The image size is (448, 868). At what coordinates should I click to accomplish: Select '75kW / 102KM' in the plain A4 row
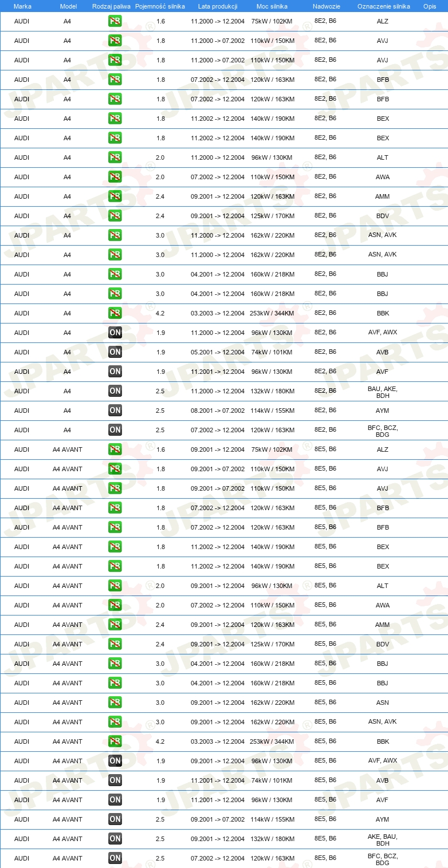pos(272,22)
